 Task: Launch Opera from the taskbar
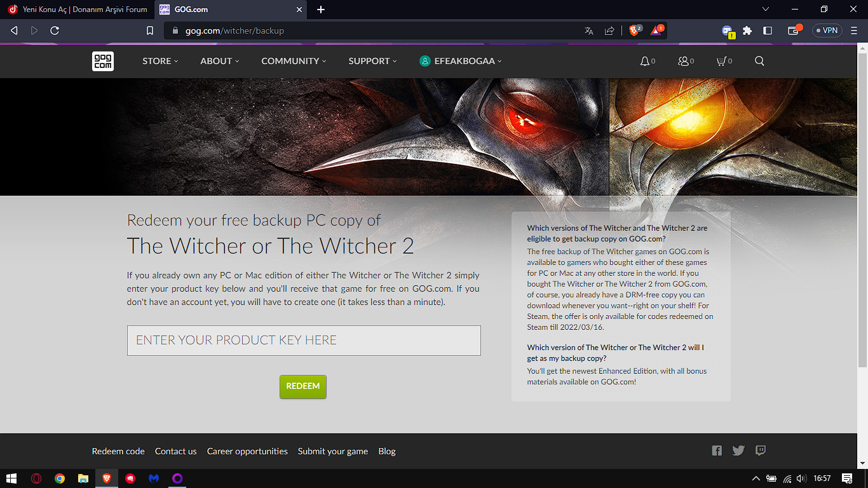36,478
